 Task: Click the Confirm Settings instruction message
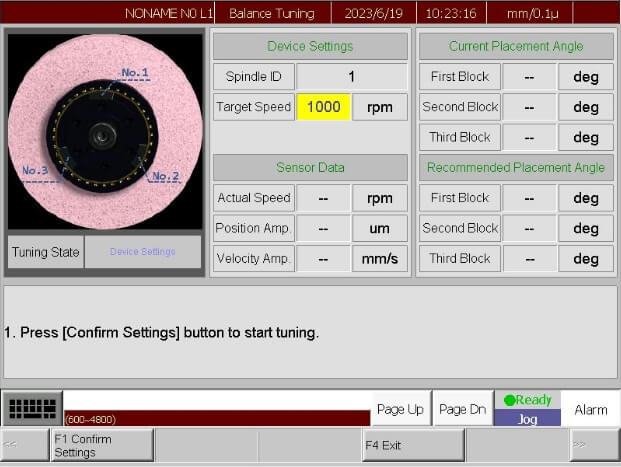[162, 332]
